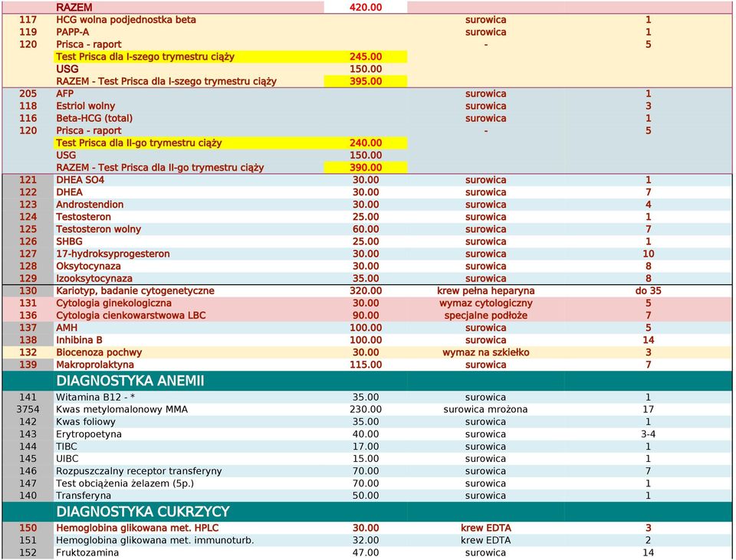Select the 'wymaz cytologiczny' material cell

(486, 303)
